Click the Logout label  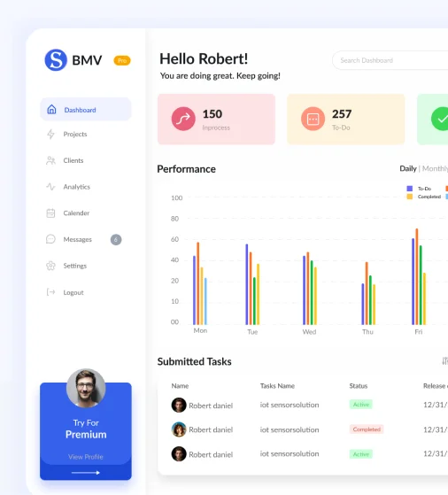coord(73,292)
